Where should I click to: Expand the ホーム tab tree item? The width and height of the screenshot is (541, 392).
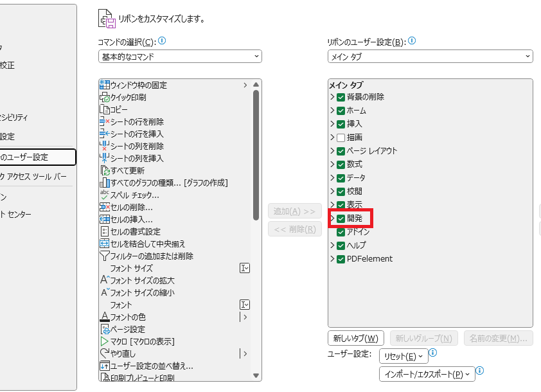coord(332,110)
